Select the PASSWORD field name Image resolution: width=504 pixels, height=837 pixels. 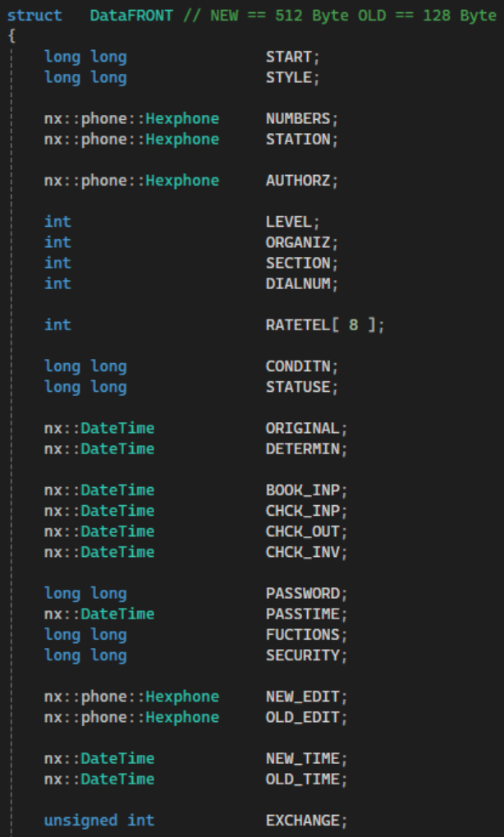[x=302, y=593]
